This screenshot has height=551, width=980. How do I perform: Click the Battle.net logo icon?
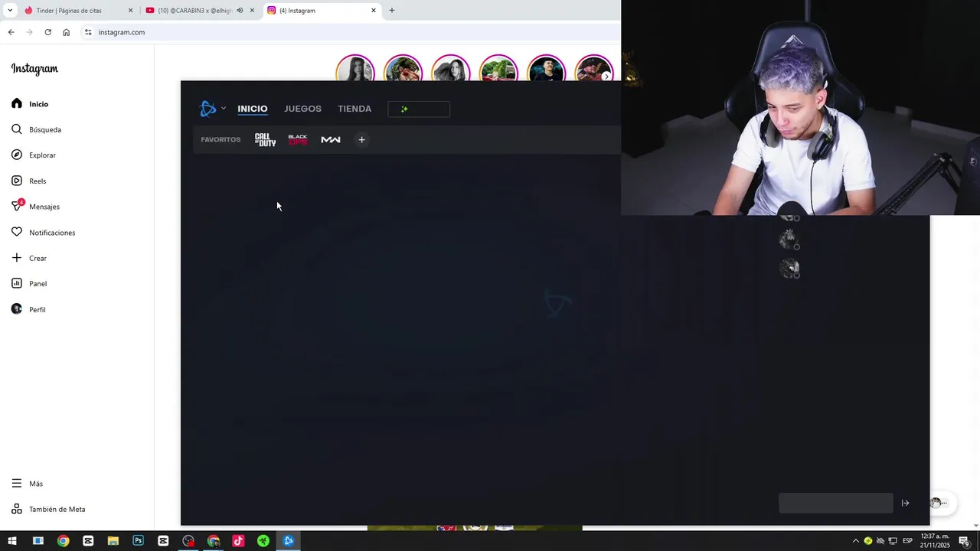pos(207,109)
